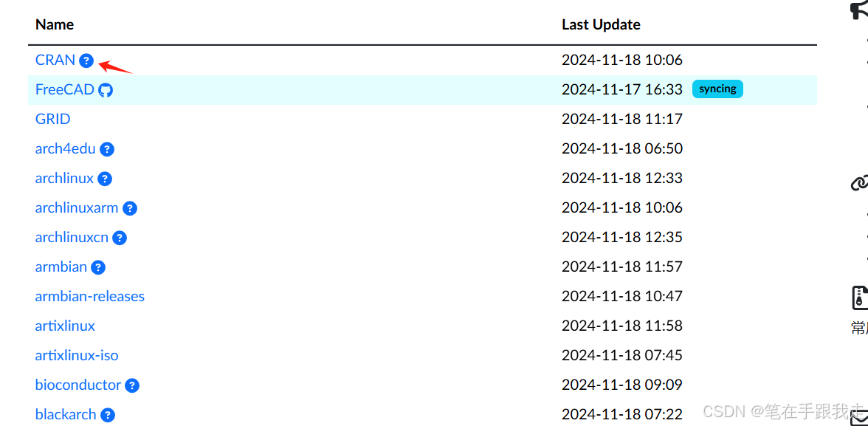This screenshot has height=426, width=868.
Task: Click the help icon beside archlinux
Action: (105, 179)
